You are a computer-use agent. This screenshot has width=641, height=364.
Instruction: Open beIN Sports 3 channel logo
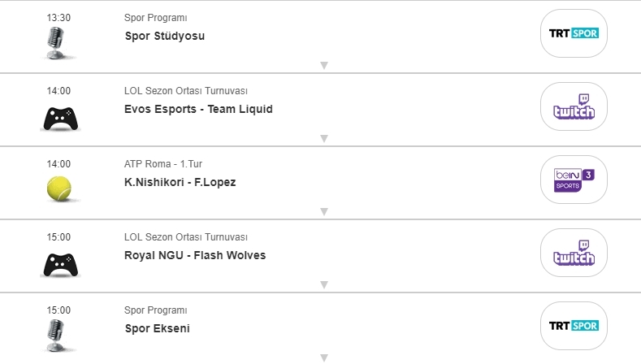click(x=574, y=180)
